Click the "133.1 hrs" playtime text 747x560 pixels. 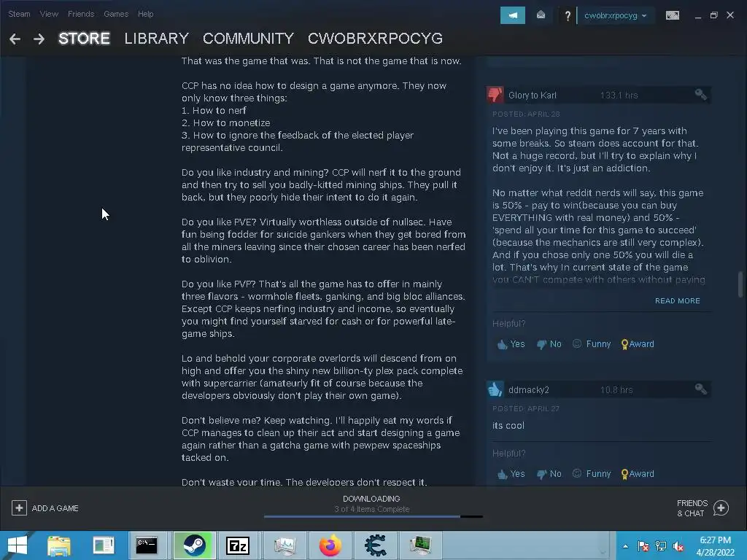coord(619,96)
